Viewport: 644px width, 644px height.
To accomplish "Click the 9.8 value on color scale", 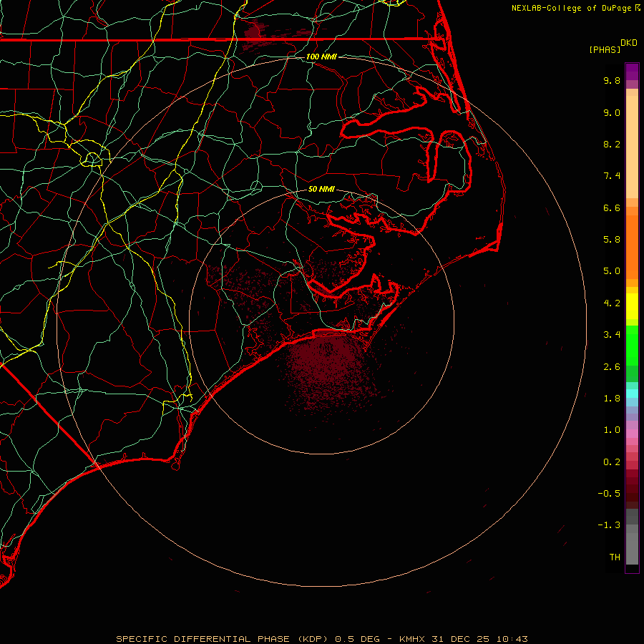I will pyautogui.click(x=612, y=80).
